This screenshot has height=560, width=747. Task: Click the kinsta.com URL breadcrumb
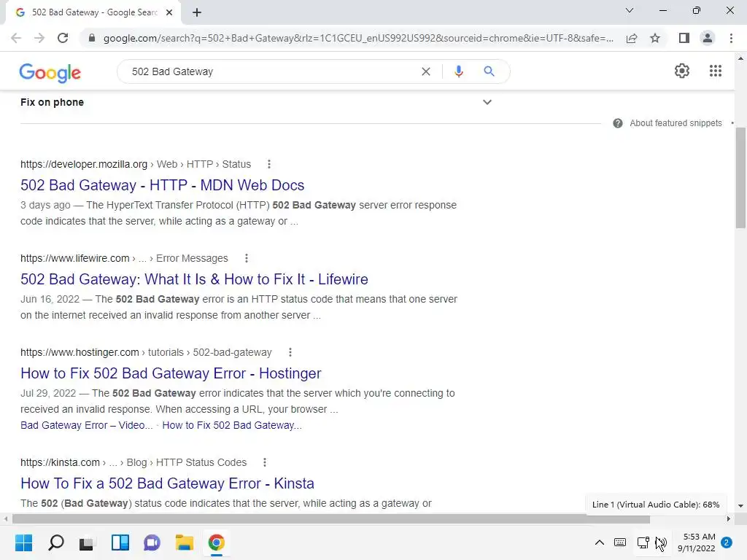coord(133,462)
